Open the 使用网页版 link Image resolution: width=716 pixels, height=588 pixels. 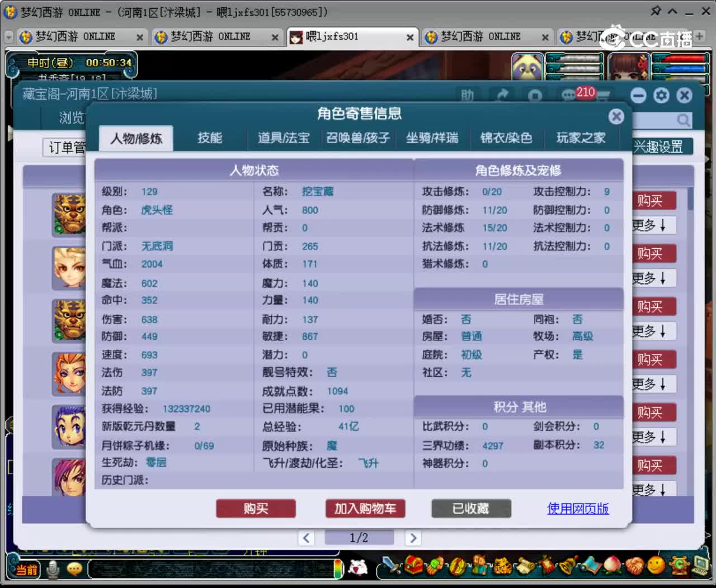click(x=578, y=509)
